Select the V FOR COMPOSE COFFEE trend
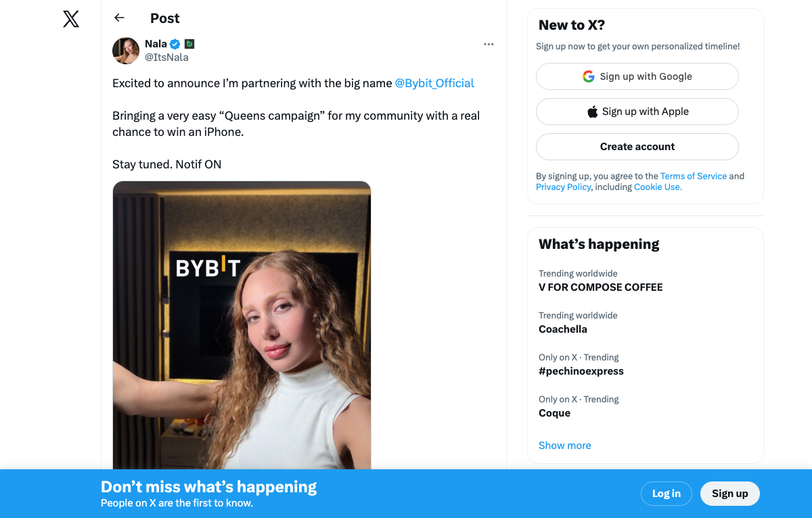 click(x=600, y=287)
